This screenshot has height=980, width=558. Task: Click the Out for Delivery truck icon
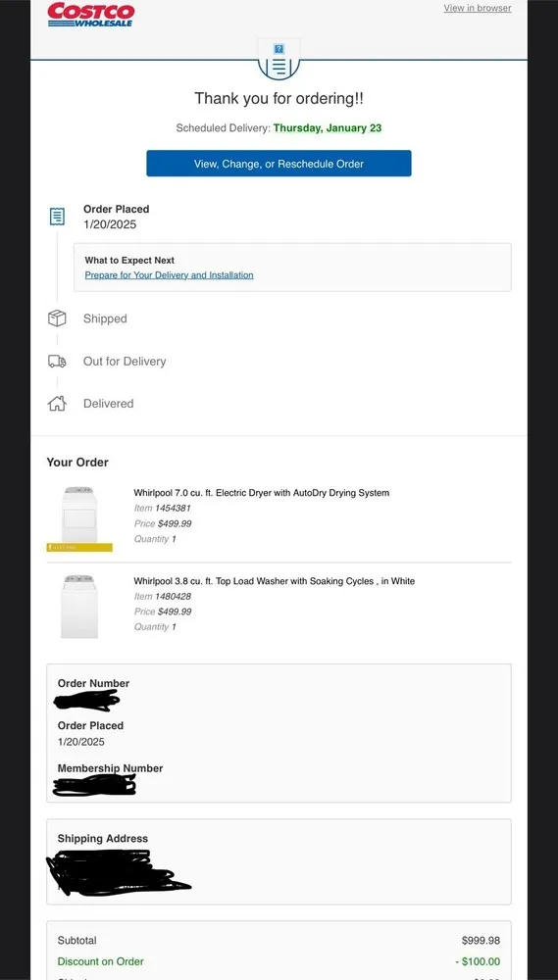point(57,362)
